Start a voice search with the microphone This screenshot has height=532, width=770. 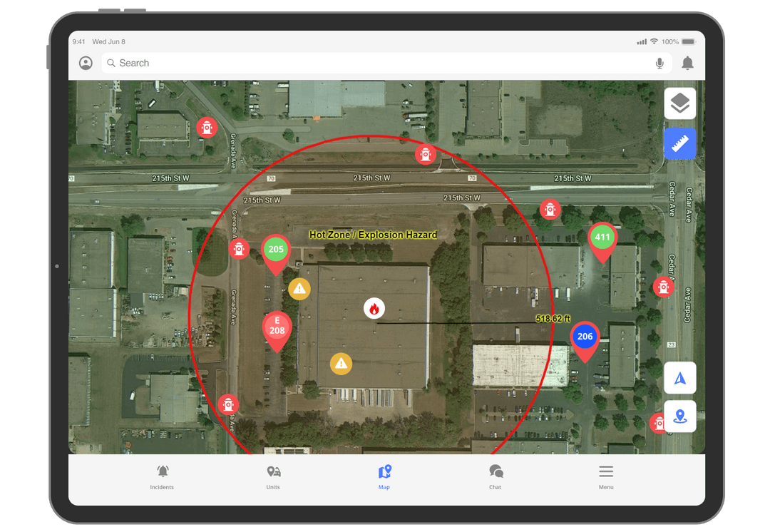pyautogui.click(x=659, y=63)
